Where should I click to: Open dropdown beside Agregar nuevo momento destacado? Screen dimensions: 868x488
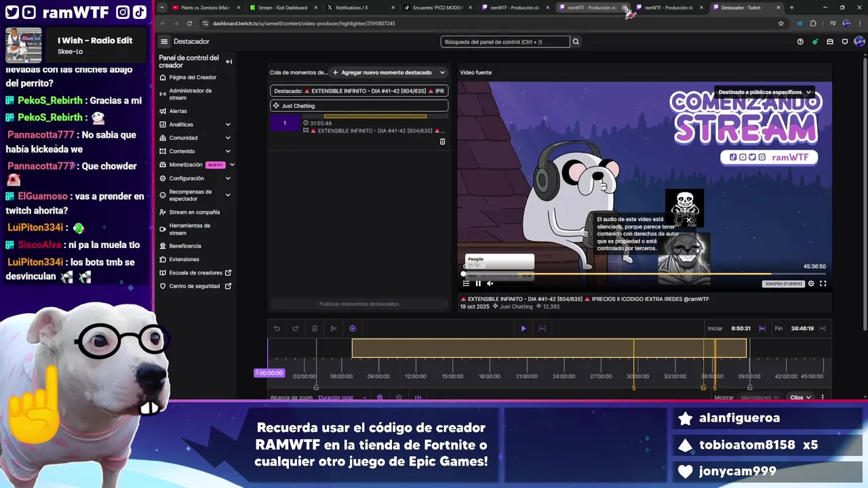point(442,73)
